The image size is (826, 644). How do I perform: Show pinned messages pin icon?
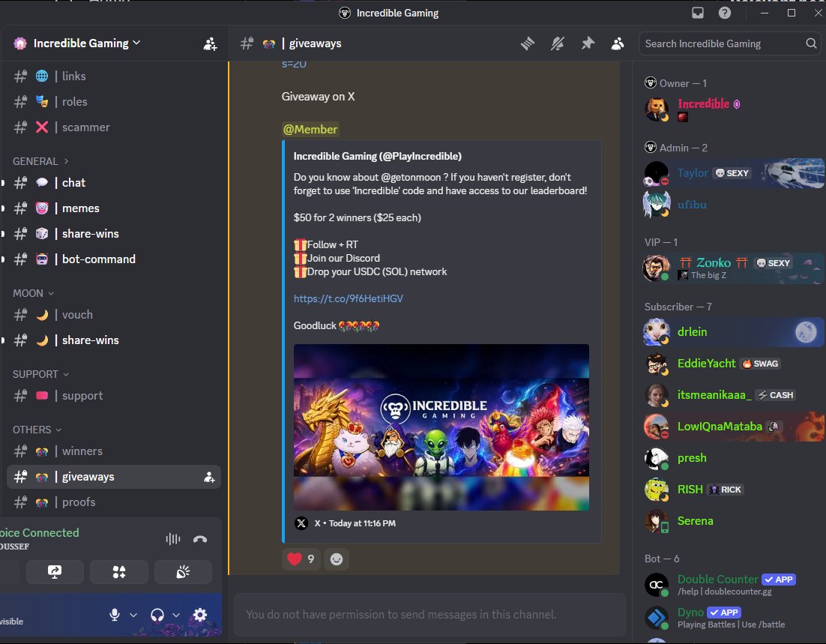pos(588,43)
